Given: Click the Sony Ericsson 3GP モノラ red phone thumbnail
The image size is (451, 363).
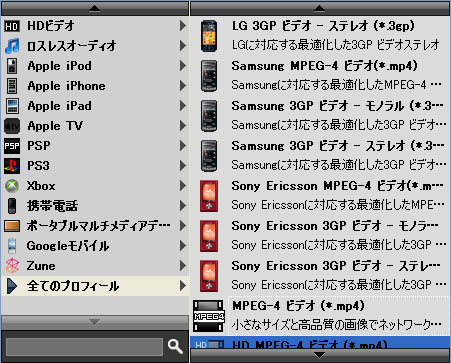Looking at the screenshot, I should coord(209,236).
